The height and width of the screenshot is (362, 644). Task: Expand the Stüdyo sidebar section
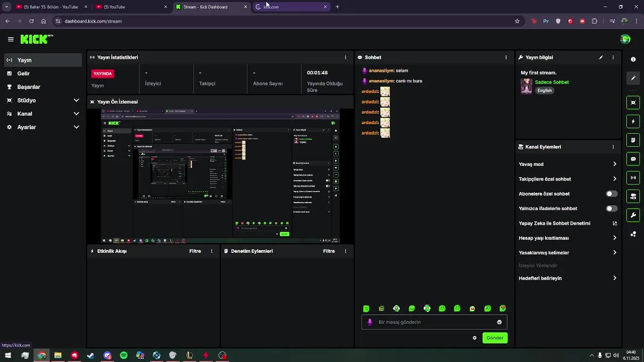(x=43, y=100)
